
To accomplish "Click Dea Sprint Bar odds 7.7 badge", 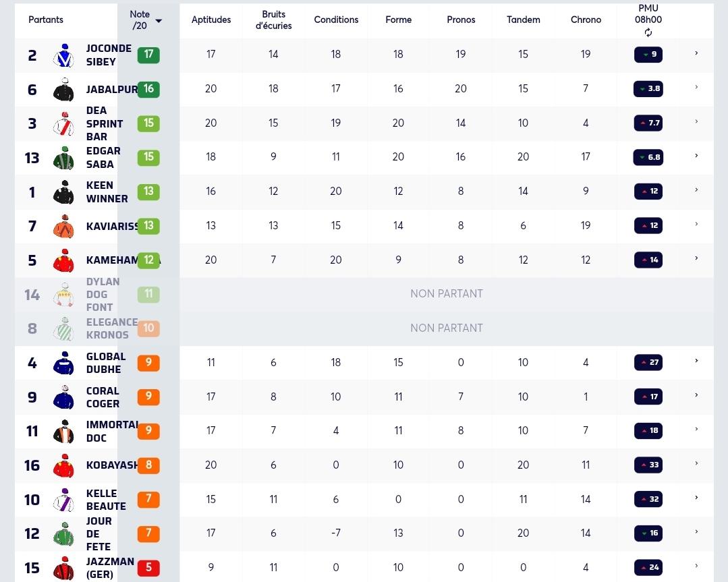I will [648, 123].
